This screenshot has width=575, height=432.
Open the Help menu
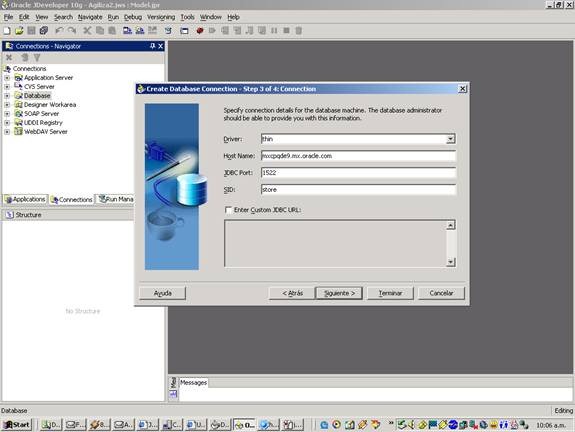click(233, 17)
